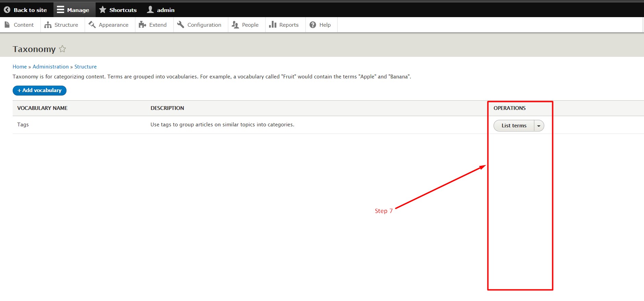The height and width of the screenshot is (301, 644).
Task: Open the Extend menu
Action: [x=154, y=25]
